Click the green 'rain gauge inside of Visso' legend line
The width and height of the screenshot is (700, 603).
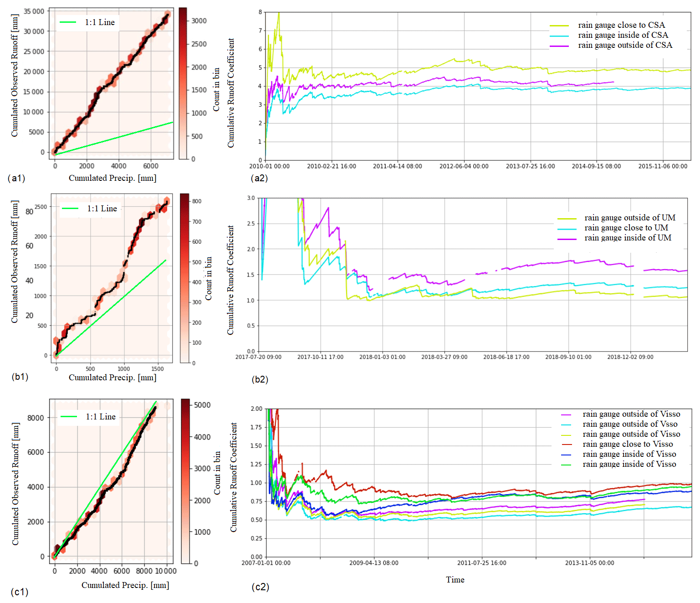(566, 465)
